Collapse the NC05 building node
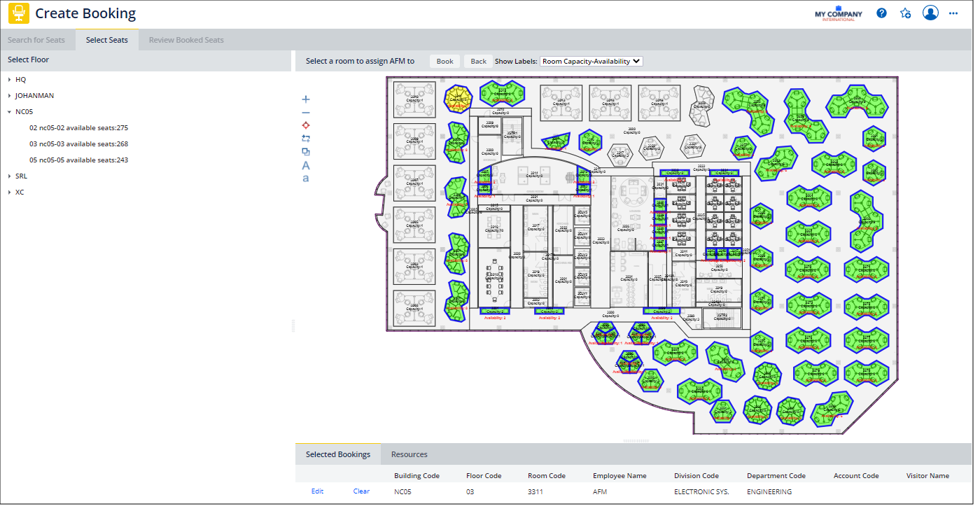 pyautogui.click(x=10, y=111)
